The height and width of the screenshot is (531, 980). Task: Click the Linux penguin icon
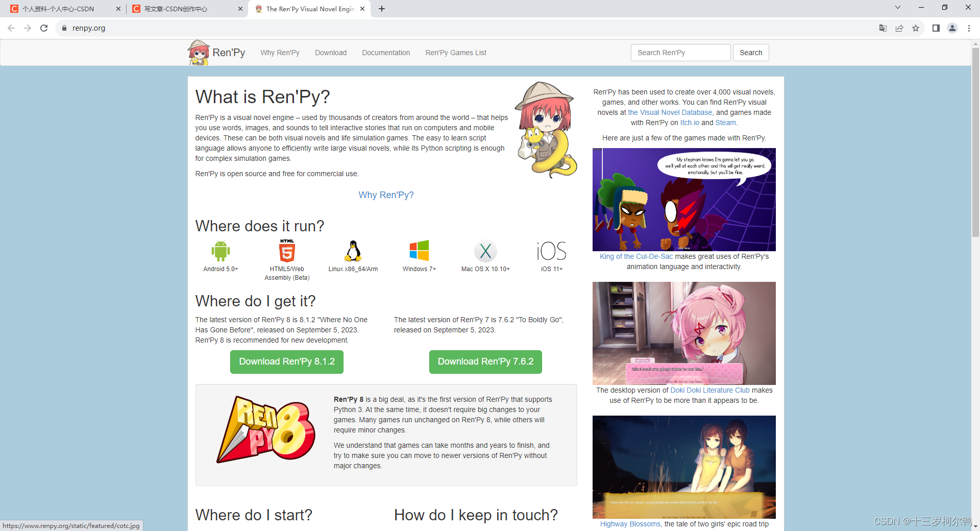click(353, 251)
